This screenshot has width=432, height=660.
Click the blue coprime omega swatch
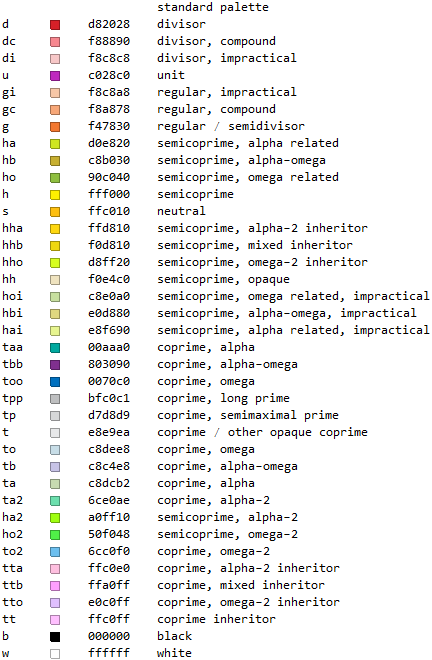tap(55, 382)
